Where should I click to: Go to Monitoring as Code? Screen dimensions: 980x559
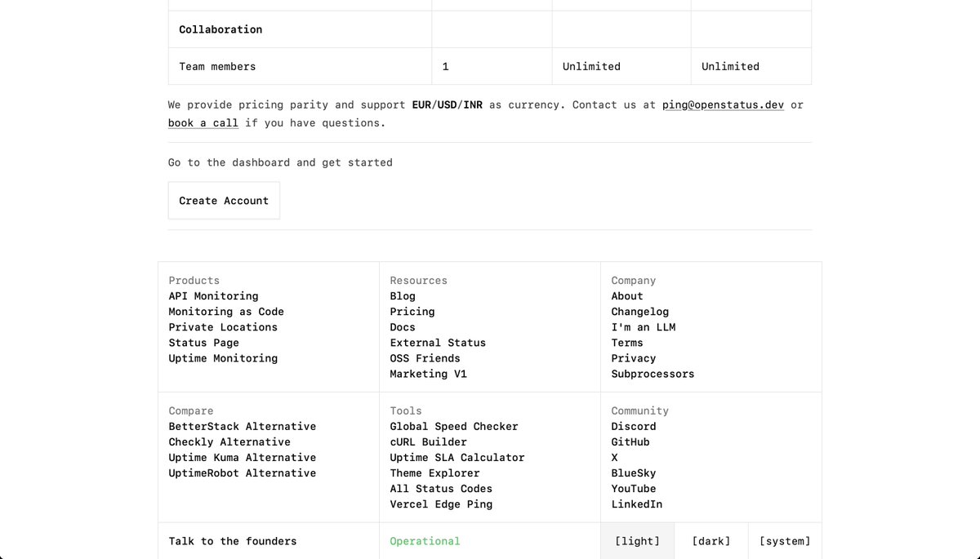(226, 312)
